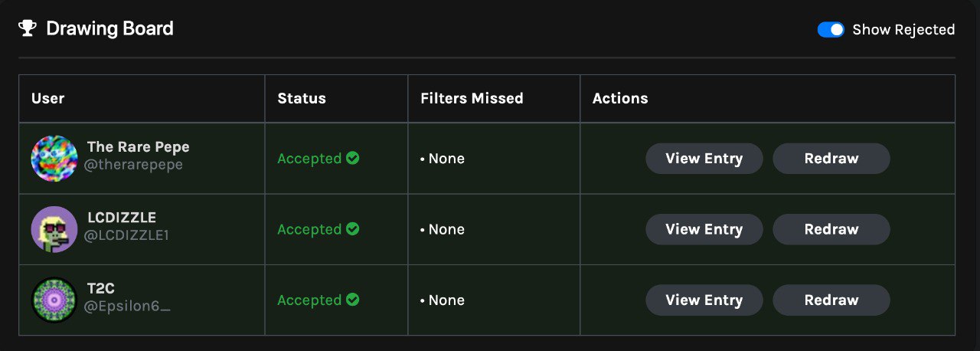This screenshot has height=351, width=980.
Task: Click the Accepted checkmark in T2C row
Action: [353, 299]
